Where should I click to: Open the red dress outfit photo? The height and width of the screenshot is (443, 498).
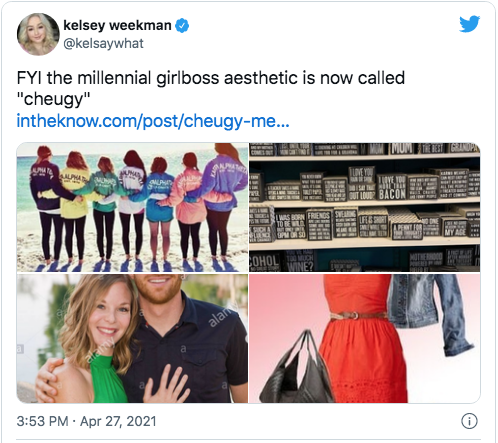click(x=365, y=339)
